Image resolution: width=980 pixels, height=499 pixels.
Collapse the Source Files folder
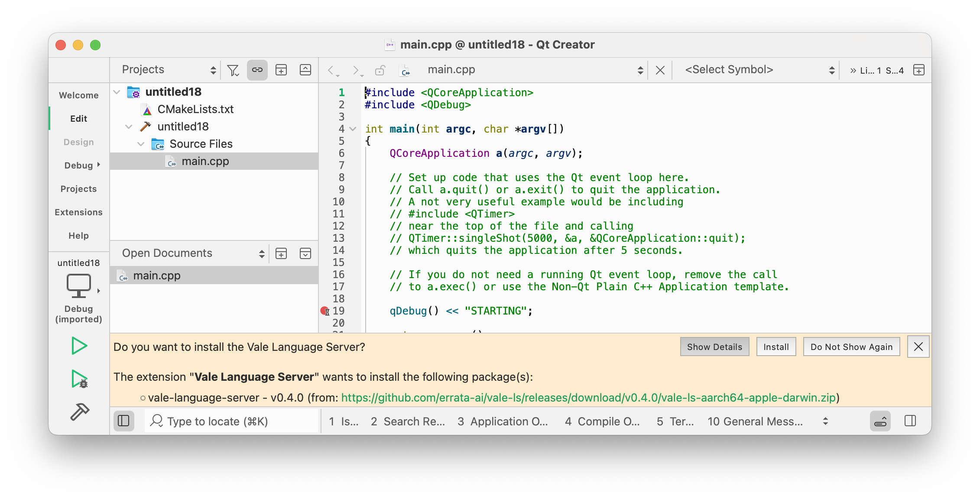pyautogui.click(x=141, y=144)
